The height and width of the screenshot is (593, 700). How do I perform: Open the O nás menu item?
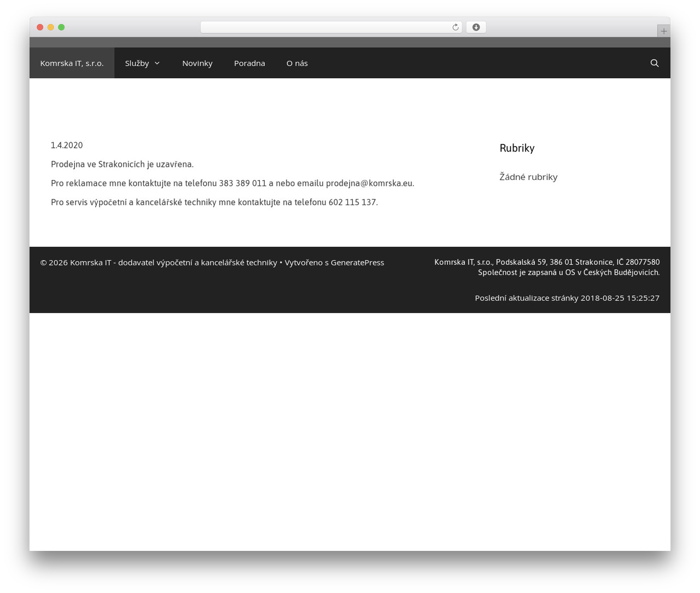(x=297, y=63)
